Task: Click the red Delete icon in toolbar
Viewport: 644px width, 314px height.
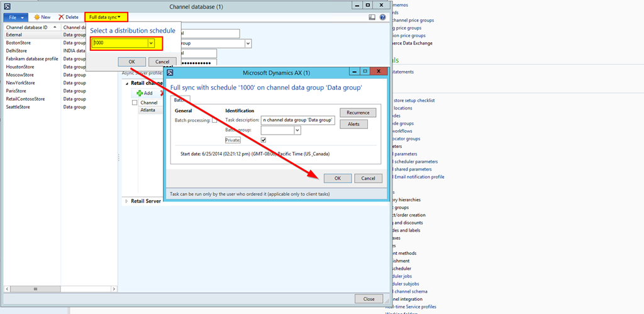Action: click(x=62, y=17)
